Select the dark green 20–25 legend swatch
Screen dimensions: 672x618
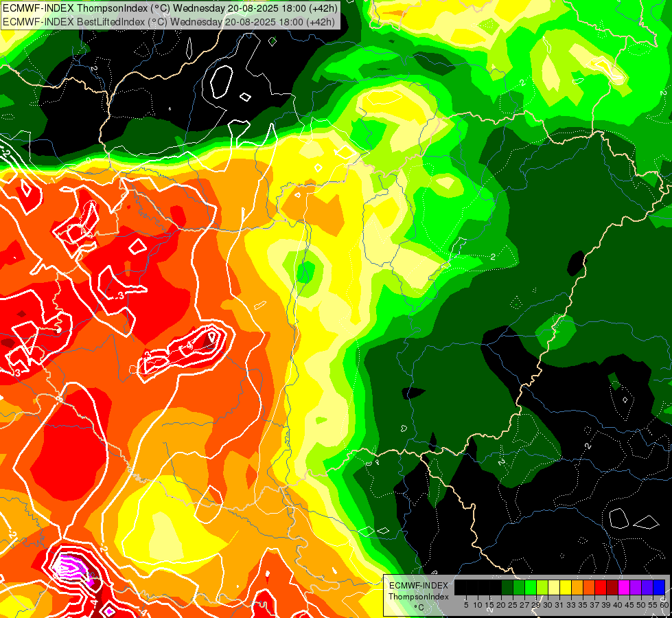coord(507,587)
